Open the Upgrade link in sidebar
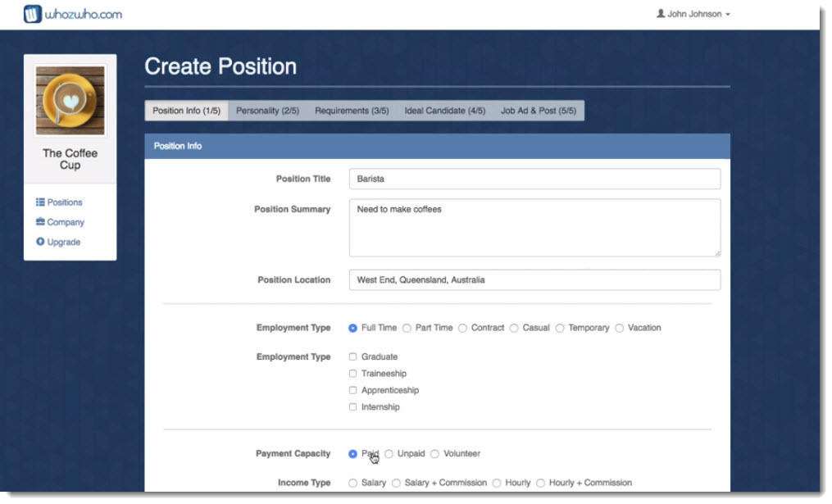 [63, 242]
